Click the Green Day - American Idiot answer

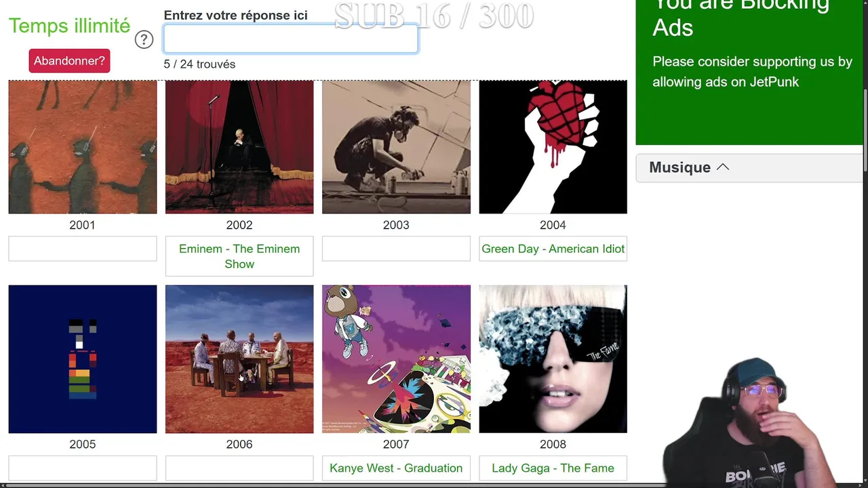pos(553,249)
